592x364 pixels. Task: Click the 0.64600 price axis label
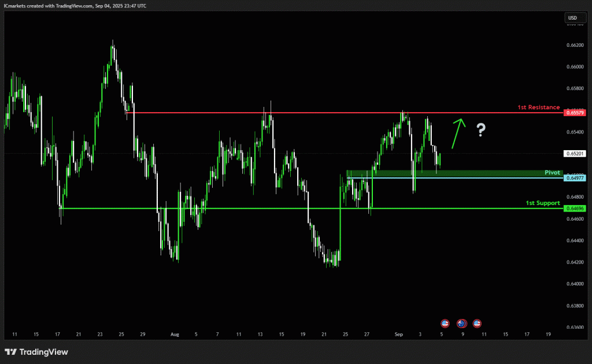pos(575,219)
